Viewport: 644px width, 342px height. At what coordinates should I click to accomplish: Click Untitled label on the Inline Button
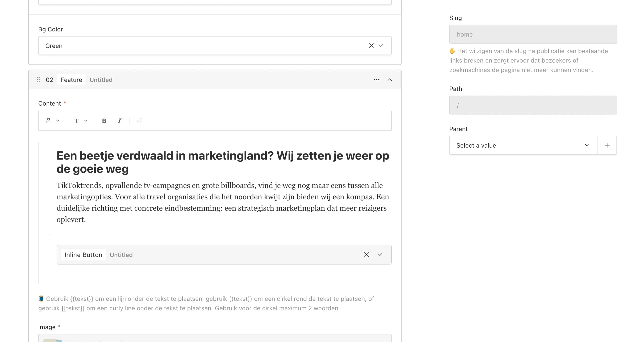click(121, 255)
